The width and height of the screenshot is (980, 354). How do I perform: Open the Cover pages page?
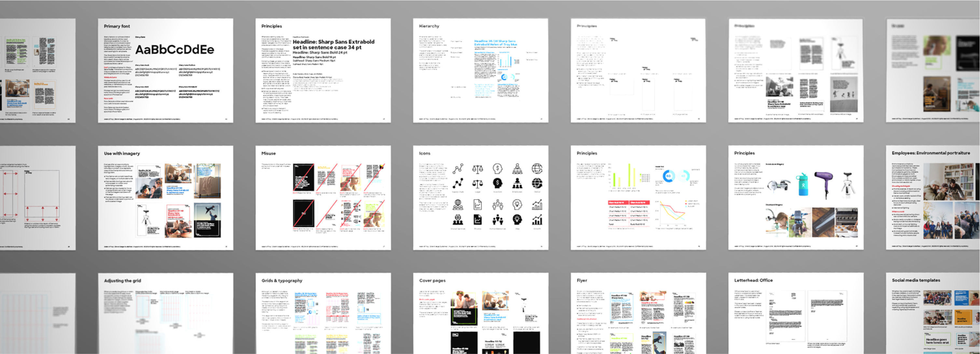click(x=480, y=313)
